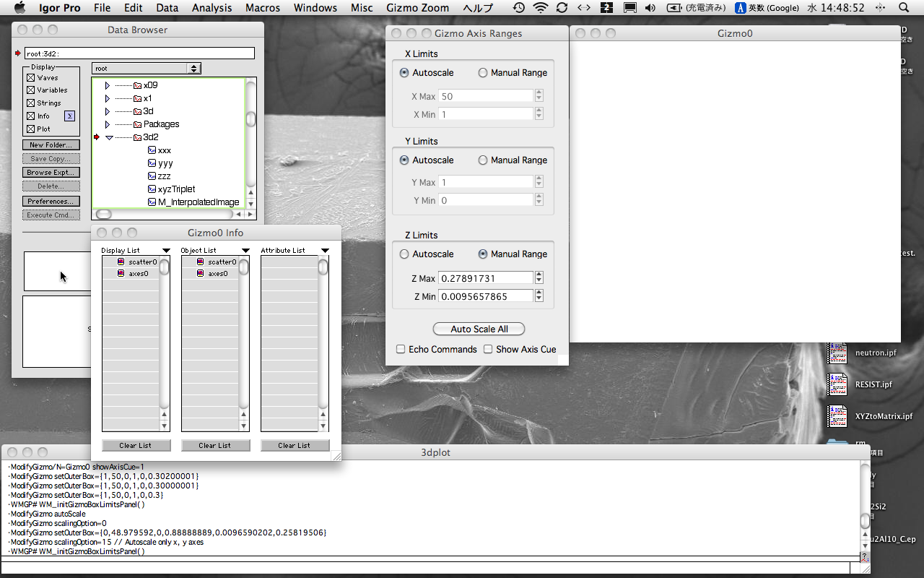The width and height of the screenshot is (924, 578).
Task: Clear the Display List
Action: (136, 445)
